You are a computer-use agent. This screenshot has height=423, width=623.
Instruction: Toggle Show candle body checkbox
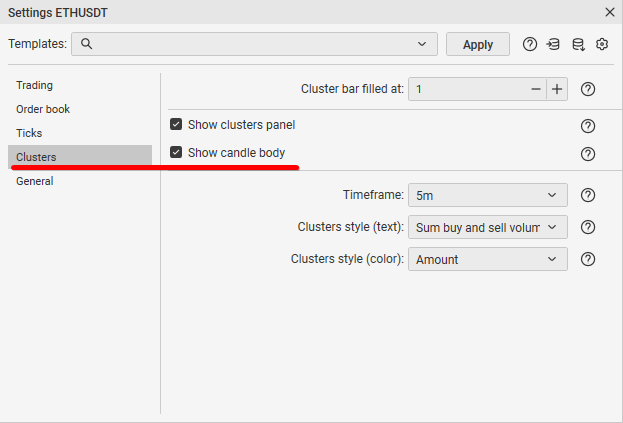[x=176, y=153]
